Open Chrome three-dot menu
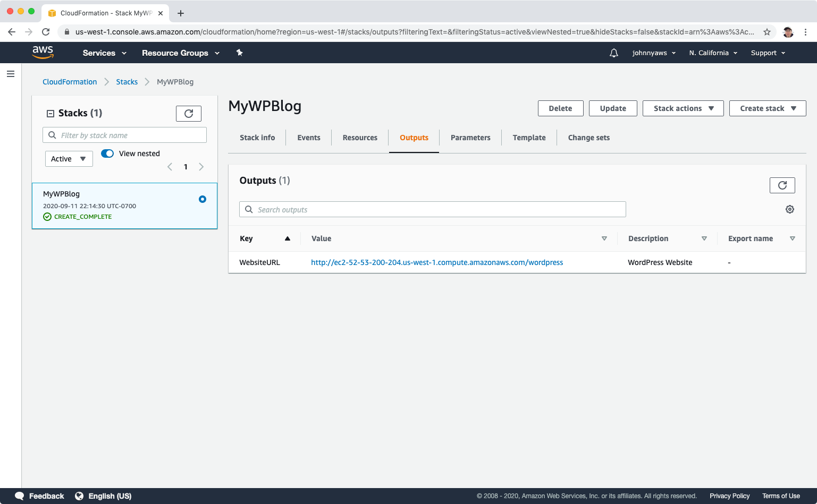The image size is (817, 504). click(806, 32)
